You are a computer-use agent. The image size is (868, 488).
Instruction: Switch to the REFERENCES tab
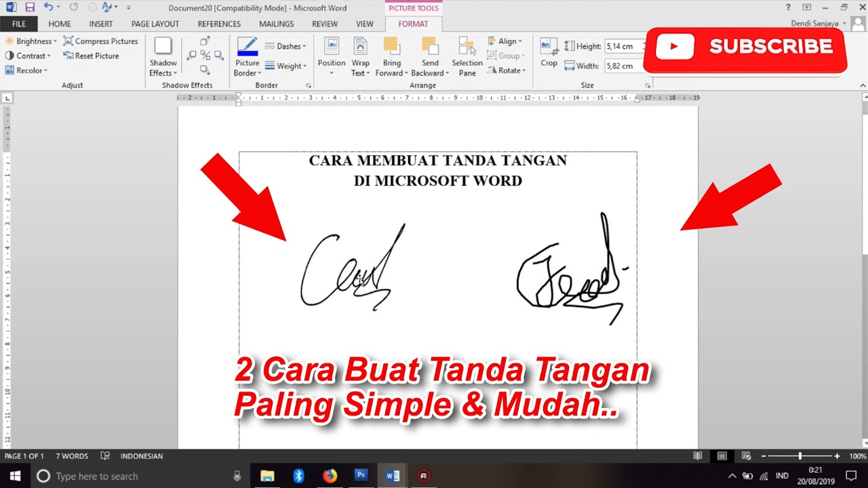219,24
